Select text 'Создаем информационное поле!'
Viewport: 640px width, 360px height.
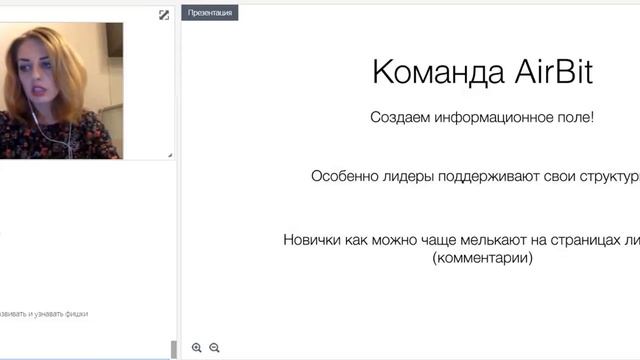[x=482, y=118]
